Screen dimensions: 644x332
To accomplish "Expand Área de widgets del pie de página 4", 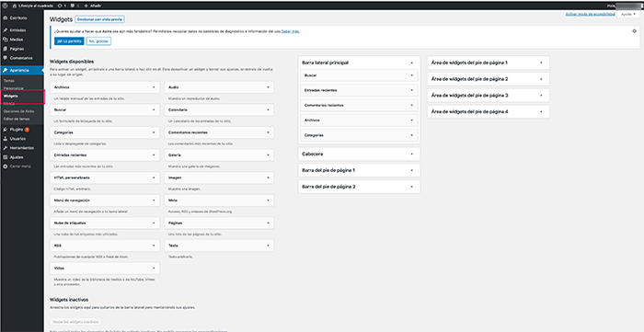I will click(541, 111).
